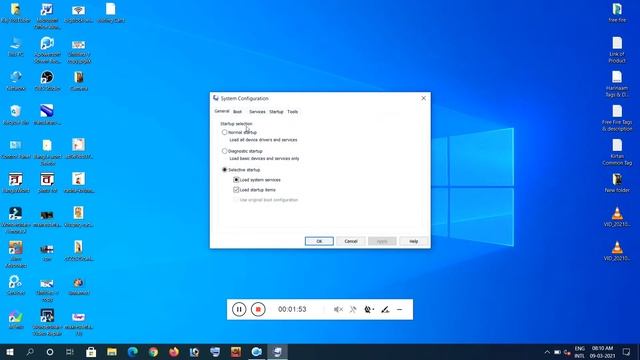Screen dimensions: 640x360
Task: Select the Normal startup radio button
Action: coord(224,132)
